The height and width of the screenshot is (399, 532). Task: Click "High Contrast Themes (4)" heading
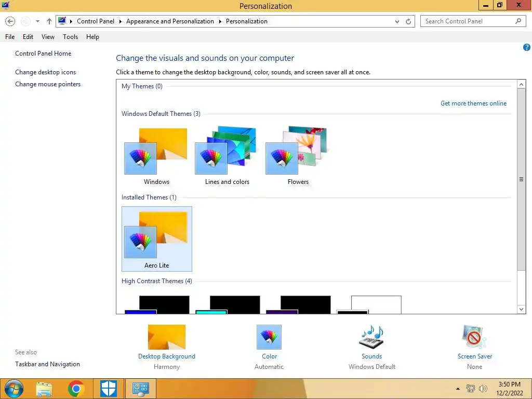pos(157,281)
